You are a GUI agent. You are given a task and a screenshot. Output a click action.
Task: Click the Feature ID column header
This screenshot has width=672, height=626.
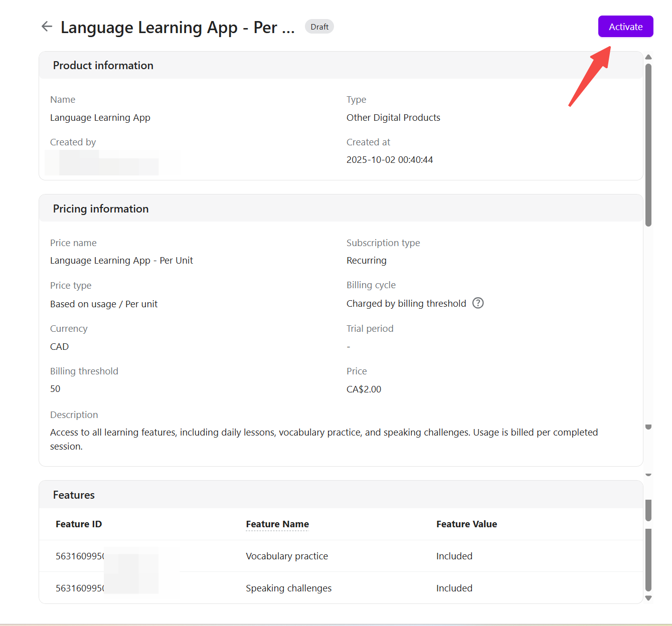tap(79, 524)
